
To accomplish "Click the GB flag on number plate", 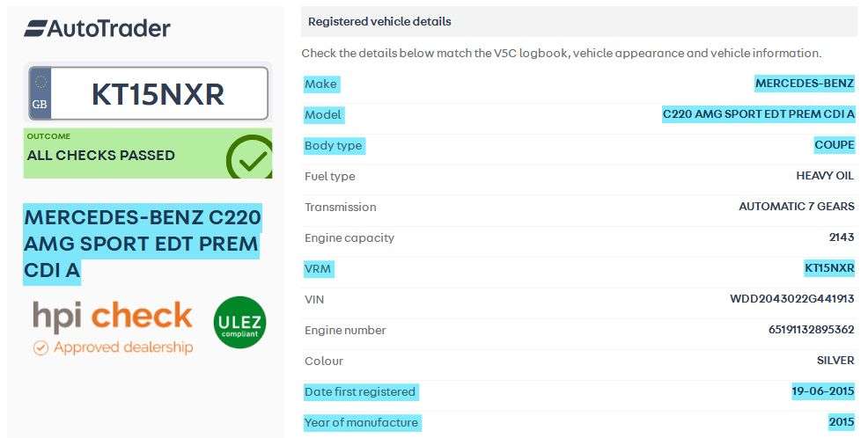I will point(40,93).
